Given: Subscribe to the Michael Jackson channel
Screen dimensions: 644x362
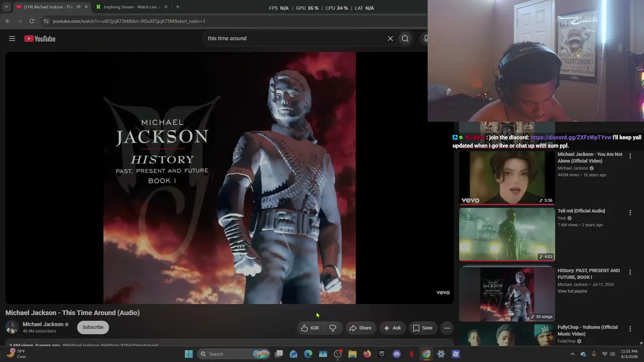Looking at the screenshot, I should coord(93,327).
